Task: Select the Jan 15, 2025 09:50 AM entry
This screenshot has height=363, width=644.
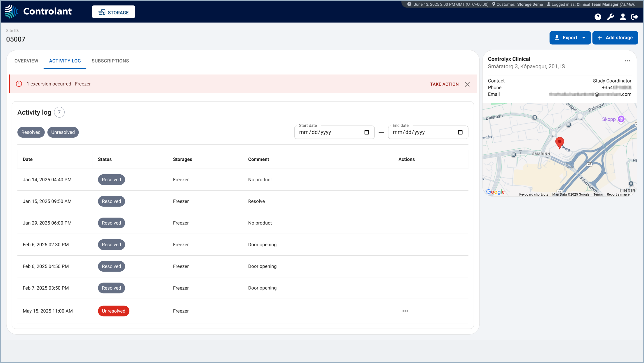Action: 243,201
